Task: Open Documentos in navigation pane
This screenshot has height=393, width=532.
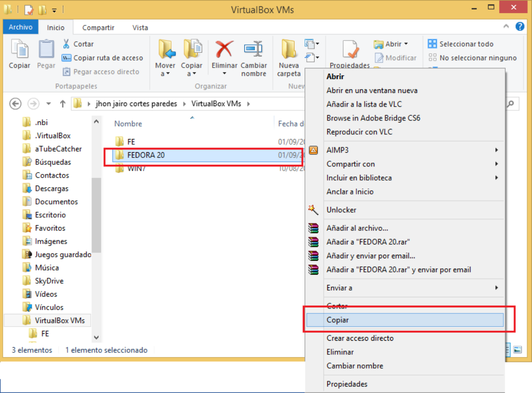Action: pos(56,202)
